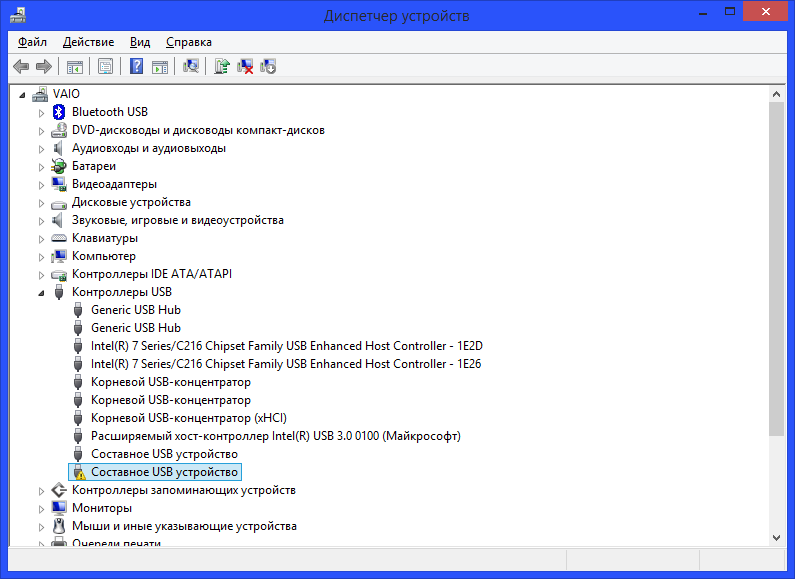795x579 pixels.
Task: Expand the Мониторы node
Action: click(x=41, y=509)
